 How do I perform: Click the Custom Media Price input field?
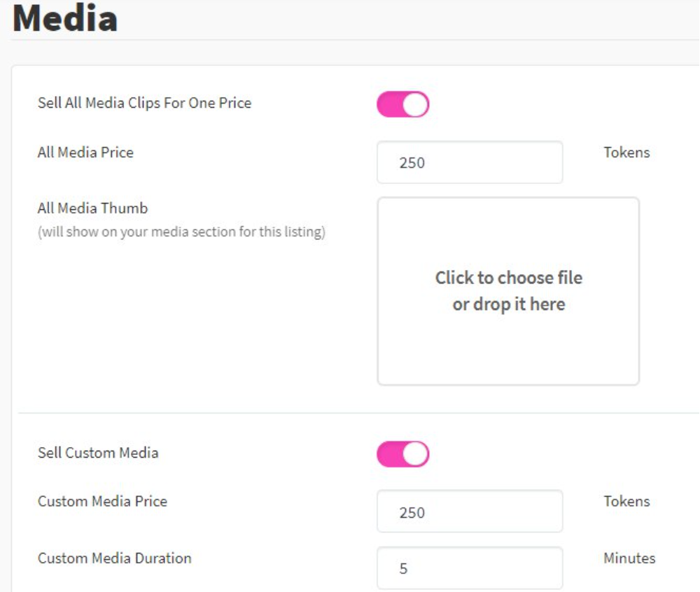pos(469,512)
